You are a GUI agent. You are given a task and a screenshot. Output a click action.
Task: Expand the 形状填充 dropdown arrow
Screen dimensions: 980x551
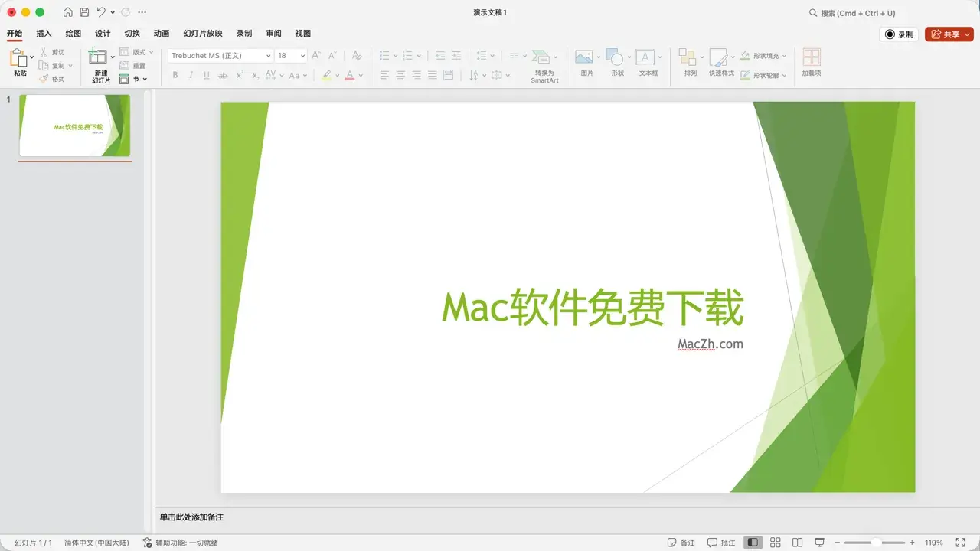pos(785,56)
